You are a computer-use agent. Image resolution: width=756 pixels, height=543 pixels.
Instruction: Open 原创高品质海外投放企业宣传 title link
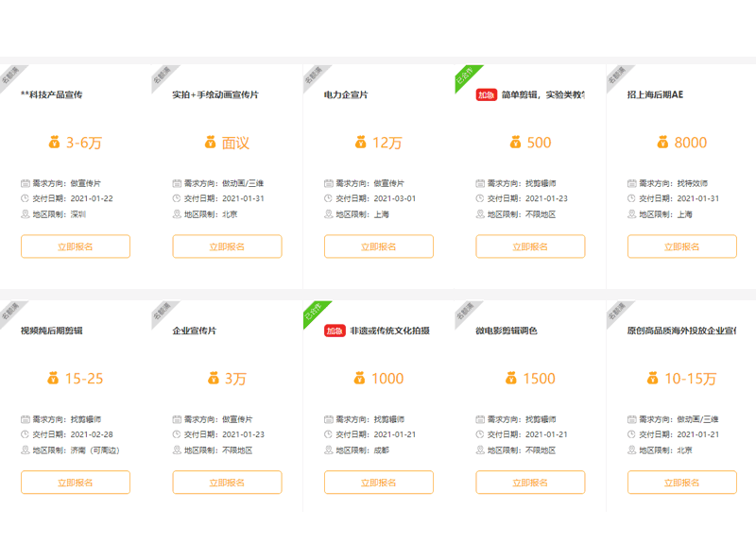pos(681,331)
